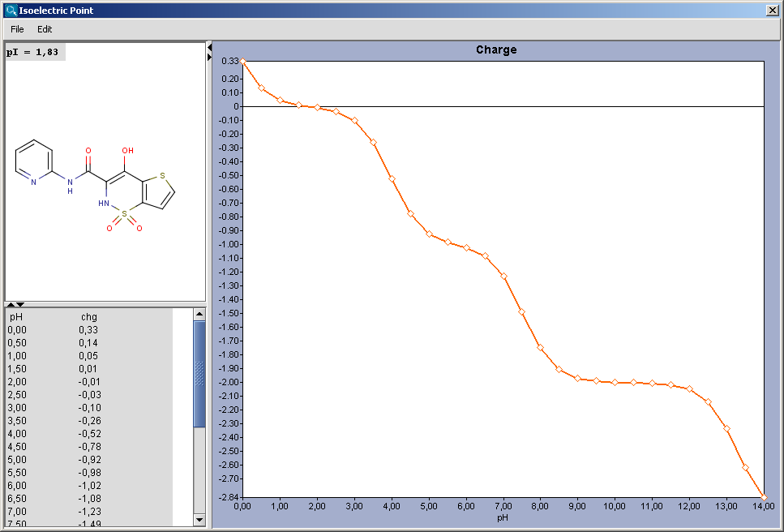
Task: Click the right arrowhead at structure panel edge
Action: (209, 57)
